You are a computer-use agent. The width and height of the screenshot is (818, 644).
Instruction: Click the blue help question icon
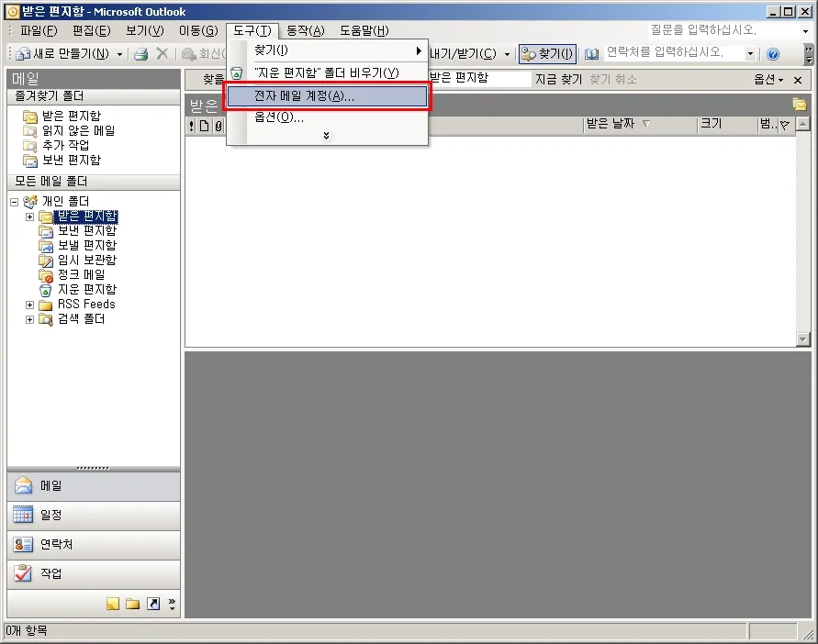coord(773,54)
